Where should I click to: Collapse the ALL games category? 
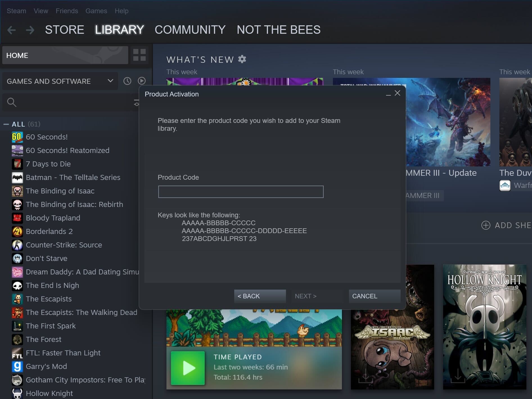tap(6, 124)
